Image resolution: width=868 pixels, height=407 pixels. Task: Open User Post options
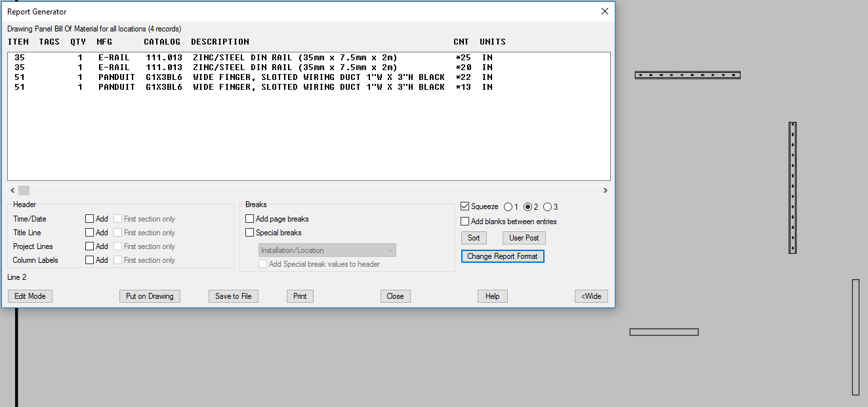[x=524, y=238]
